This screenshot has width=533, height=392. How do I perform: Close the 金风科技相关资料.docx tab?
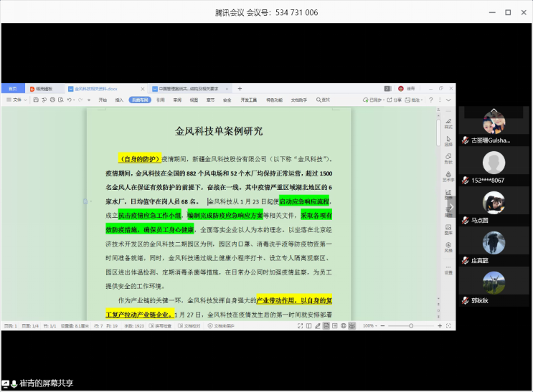tap(143, 89)
